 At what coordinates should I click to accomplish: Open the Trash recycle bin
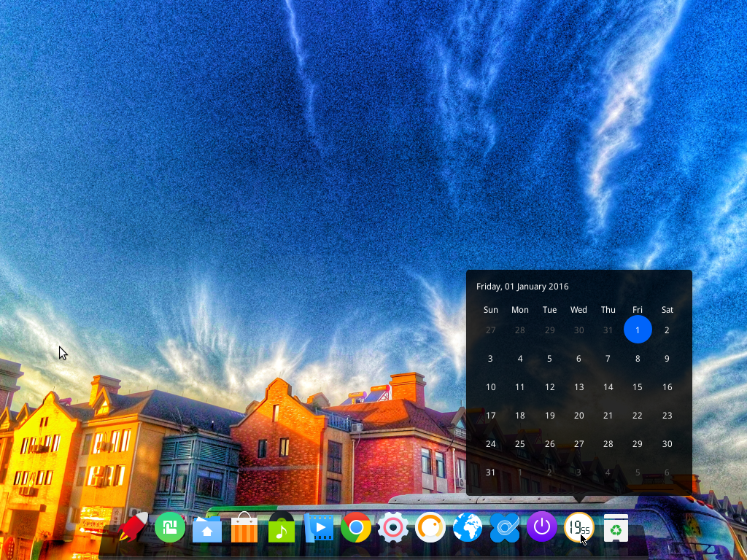616,526
